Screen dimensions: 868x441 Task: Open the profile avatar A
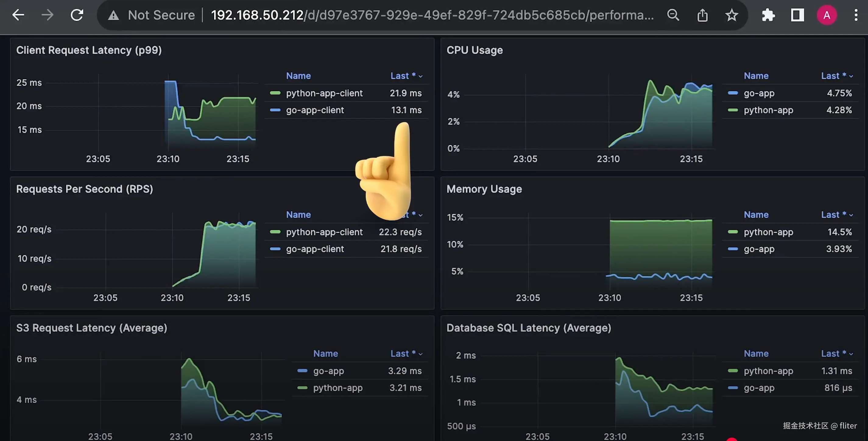coord(827,15)
